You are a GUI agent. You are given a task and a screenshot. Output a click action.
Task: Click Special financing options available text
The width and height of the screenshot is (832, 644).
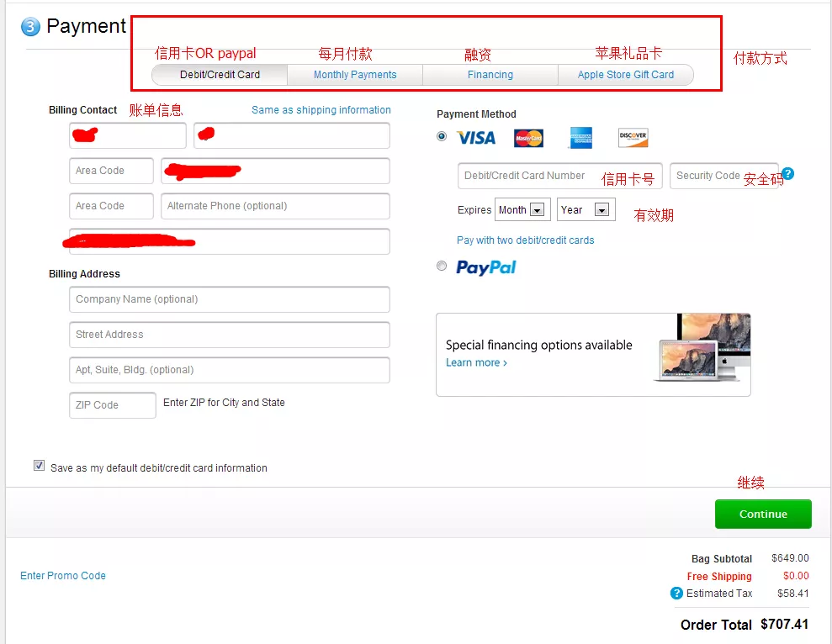click(538, 345)
